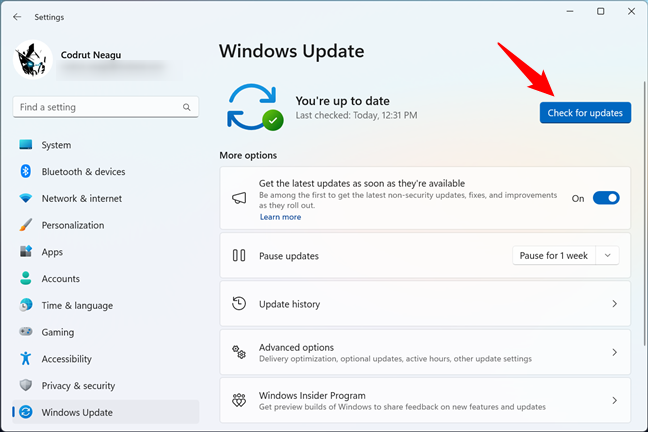This screenshot has height=432, width=648.
Task: Open Windows Insider Program chevron
Action: tap(615, 400)
